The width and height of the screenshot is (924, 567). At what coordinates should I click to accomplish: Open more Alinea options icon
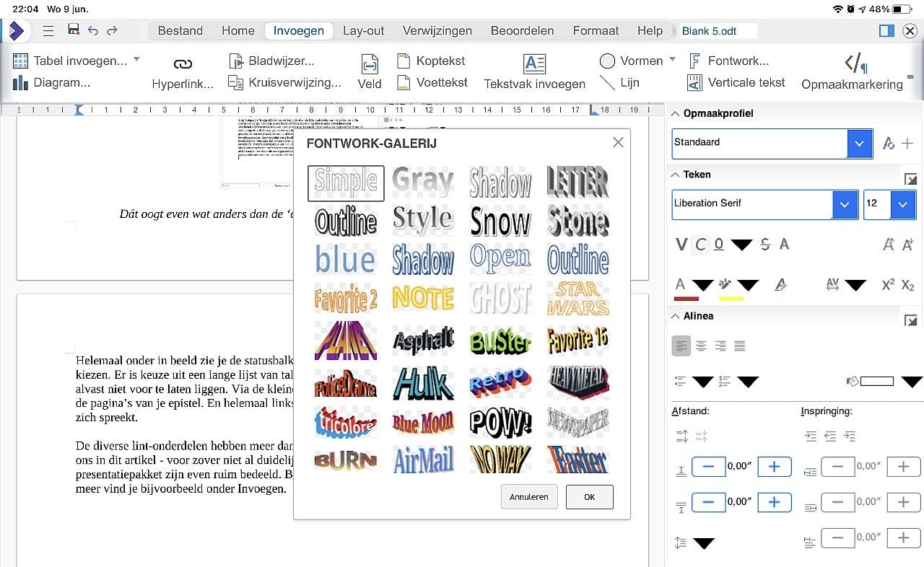point(911,320)
